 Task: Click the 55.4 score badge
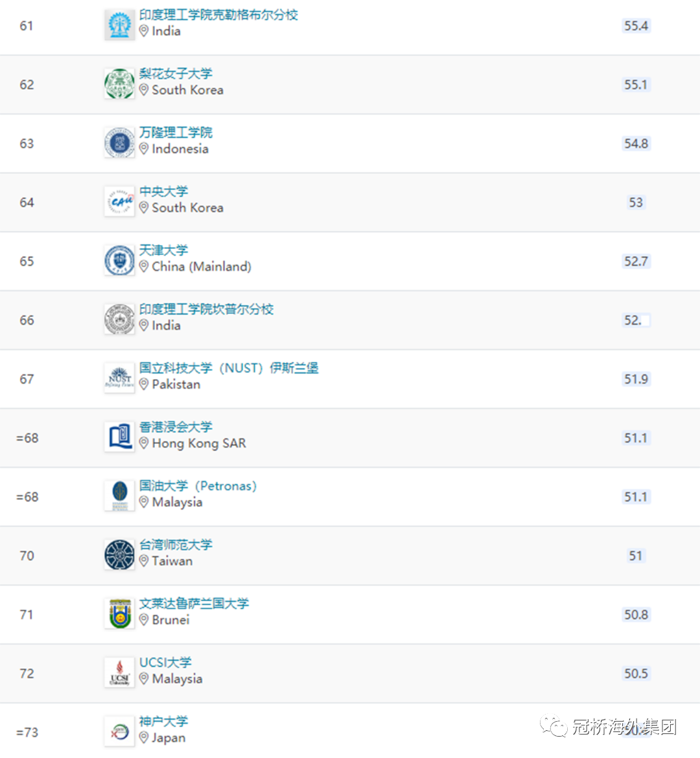[x=636, y=26]
